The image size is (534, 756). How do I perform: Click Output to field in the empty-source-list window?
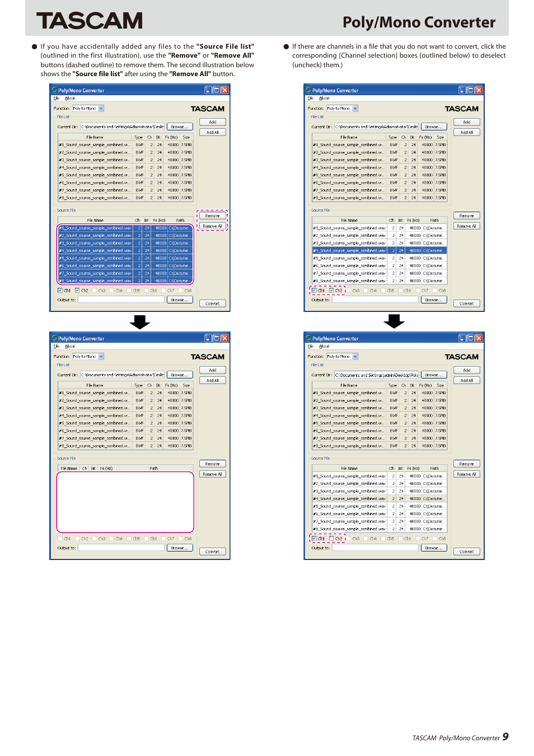[121, 548]
